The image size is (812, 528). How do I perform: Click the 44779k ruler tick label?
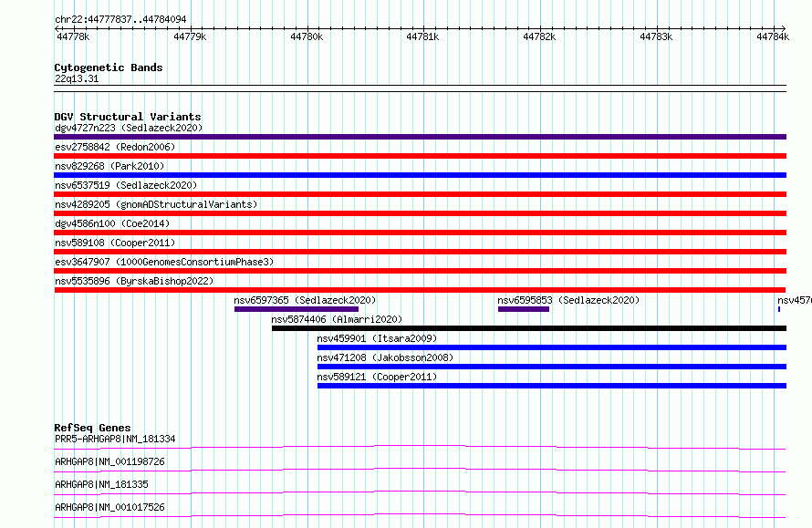[190, 36]
